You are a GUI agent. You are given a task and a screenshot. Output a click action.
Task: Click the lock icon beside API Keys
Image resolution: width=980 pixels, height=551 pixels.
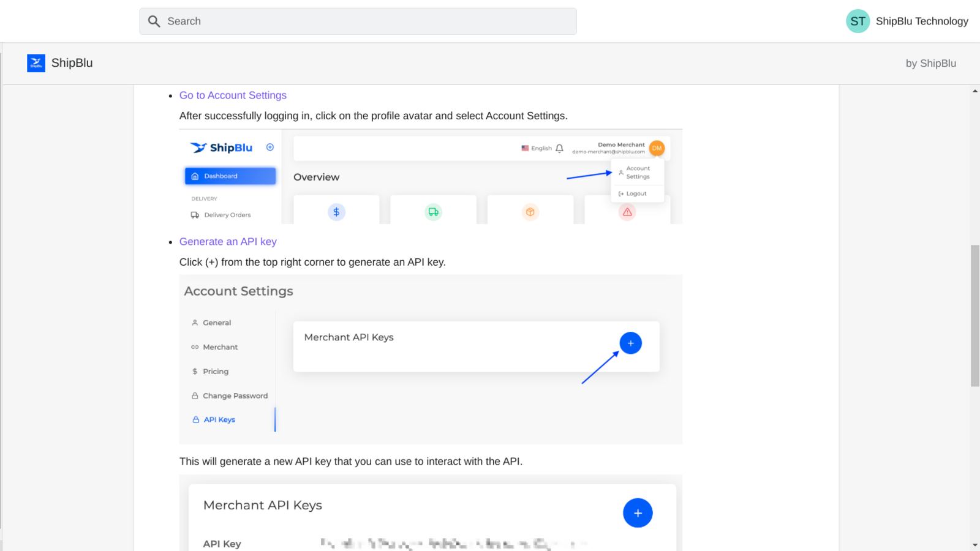coord(196,420)
